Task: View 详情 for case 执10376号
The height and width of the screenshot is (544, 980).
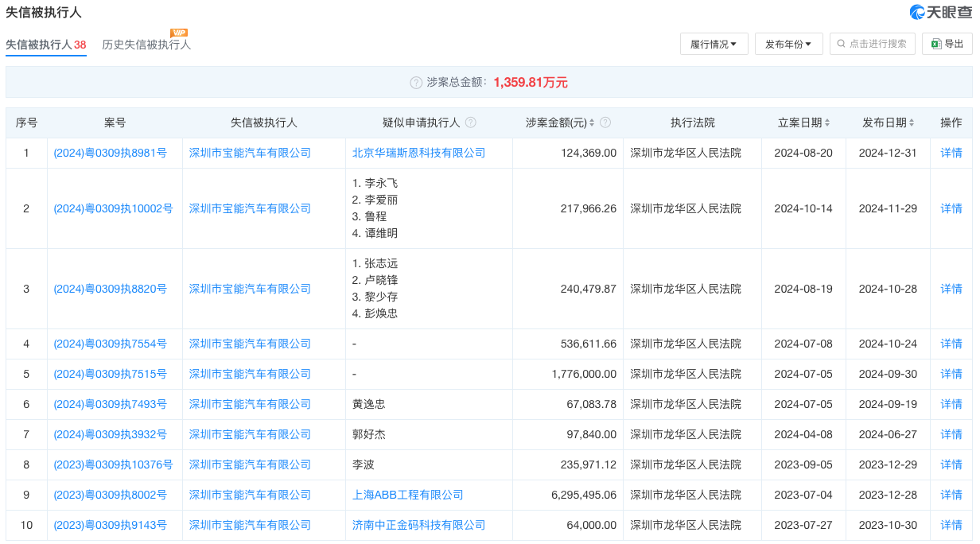Action: [x=951, y=464]
